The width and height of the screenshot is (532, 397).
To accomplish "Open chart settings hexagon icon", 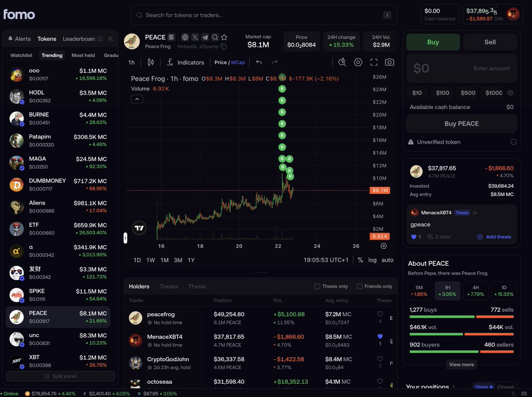I will [358, 62].
